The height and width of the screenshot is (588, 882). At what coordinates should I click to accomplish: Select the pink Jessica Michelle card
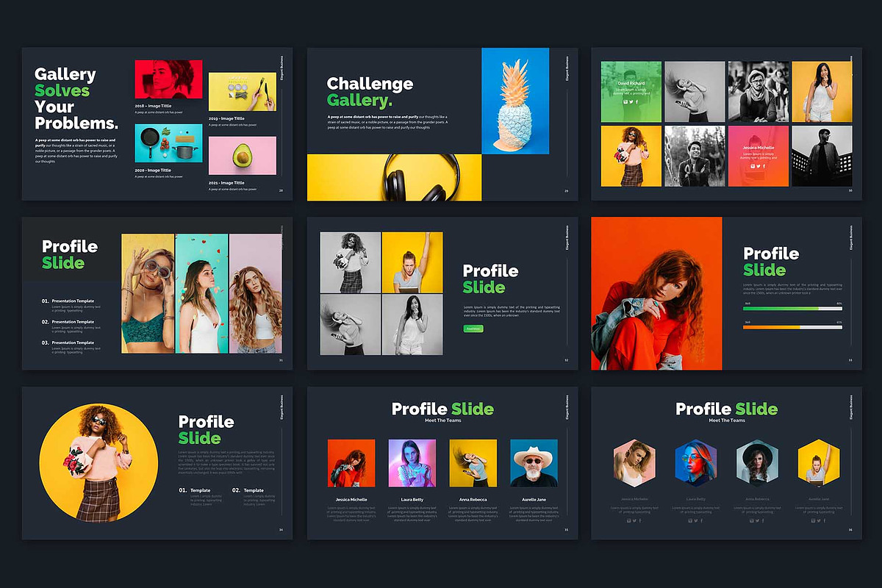coord(759,156)
